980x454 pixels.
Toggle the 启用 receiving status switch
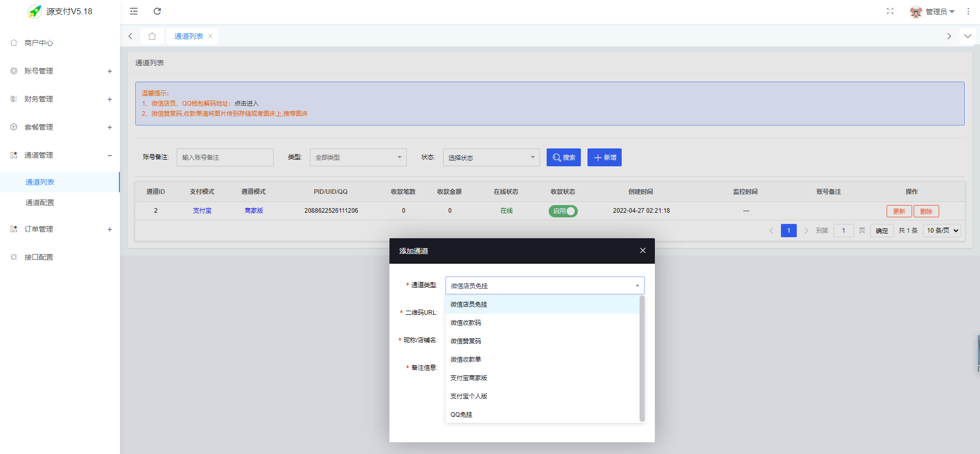(563, 211)
